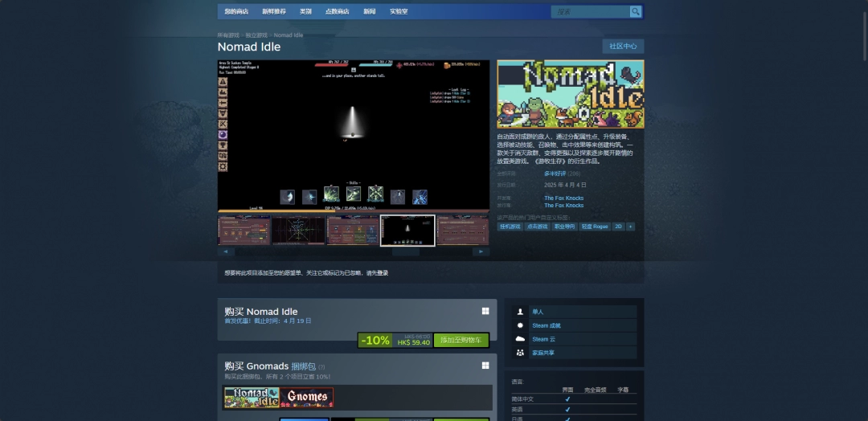
Task: Click the search magnifier icon
Action: [x=636, y=11]
